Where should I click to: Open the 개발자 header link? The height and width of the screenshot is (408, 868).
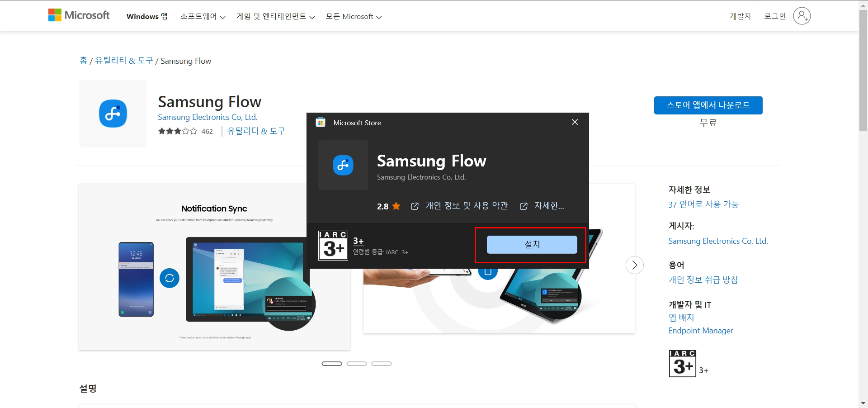tap(741, 16)
